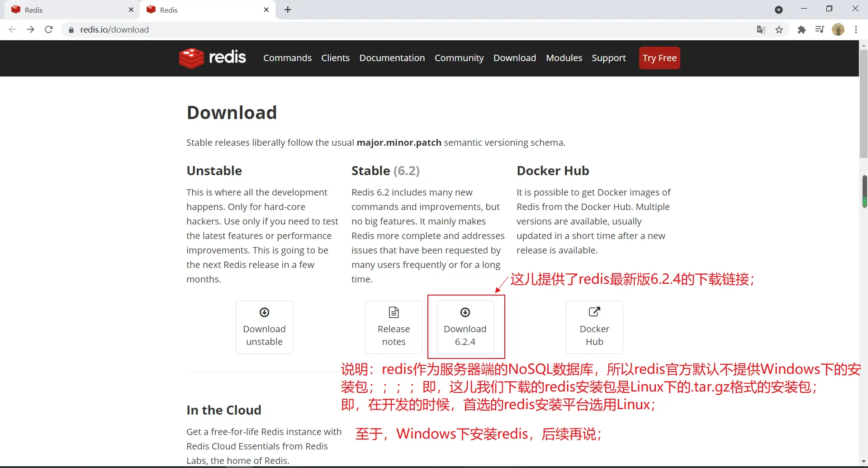Open the Documentation menu item

(x=392, y=58)
